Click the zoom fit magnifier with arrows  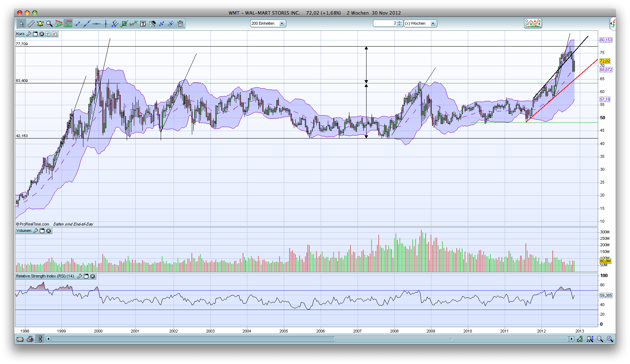pyautogui.click(x=590, y=339)
